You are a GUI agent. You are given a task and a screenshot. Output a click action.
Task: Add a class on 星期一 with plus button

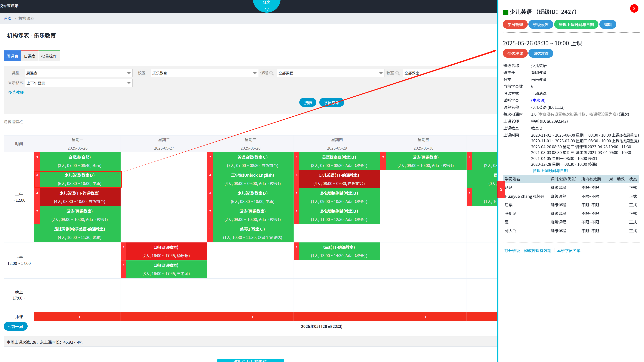click(77, 317)
